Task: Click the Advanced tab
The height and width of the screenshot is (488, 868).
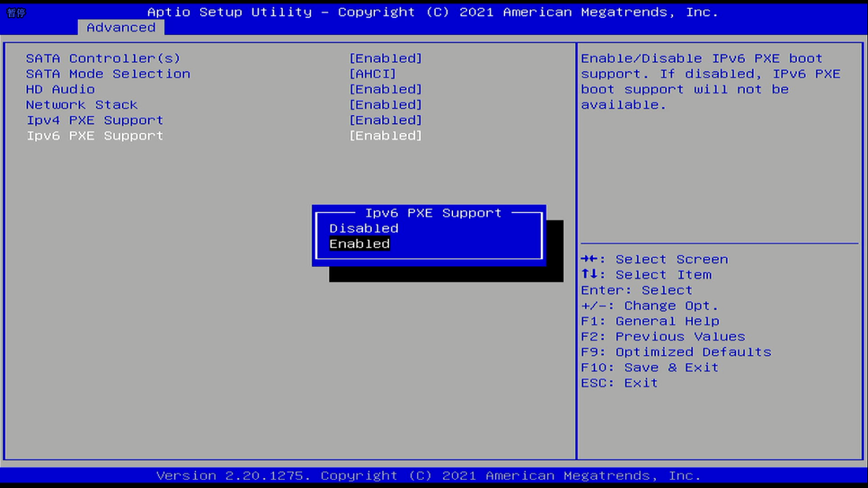Action: [120, 27]
